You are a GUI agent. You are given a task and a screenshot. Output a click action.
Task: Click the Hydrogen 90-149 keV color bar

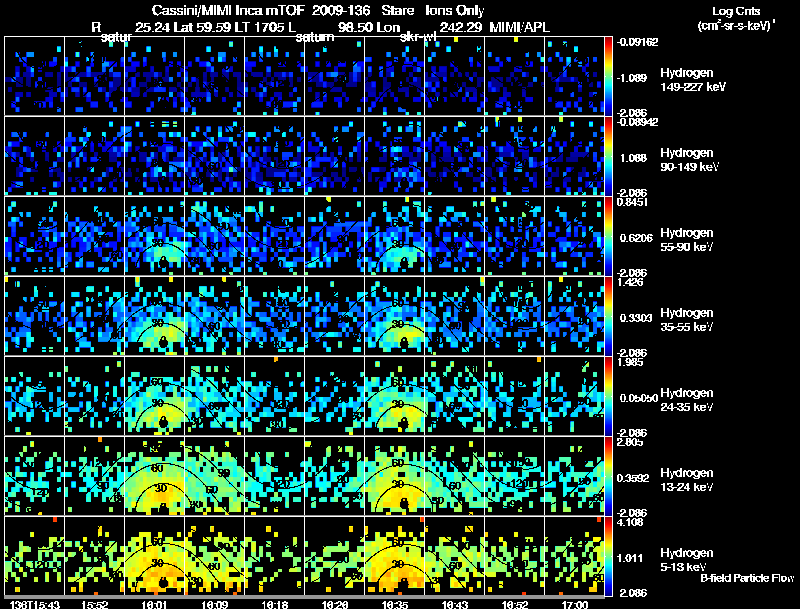pos(608,156)
